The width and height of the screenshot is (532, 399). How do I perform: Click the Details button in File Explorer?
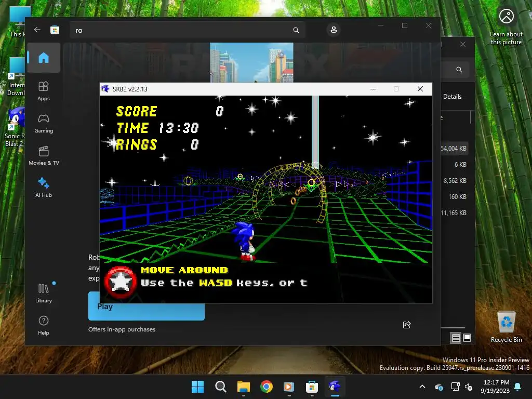click(x=453, y=97)
